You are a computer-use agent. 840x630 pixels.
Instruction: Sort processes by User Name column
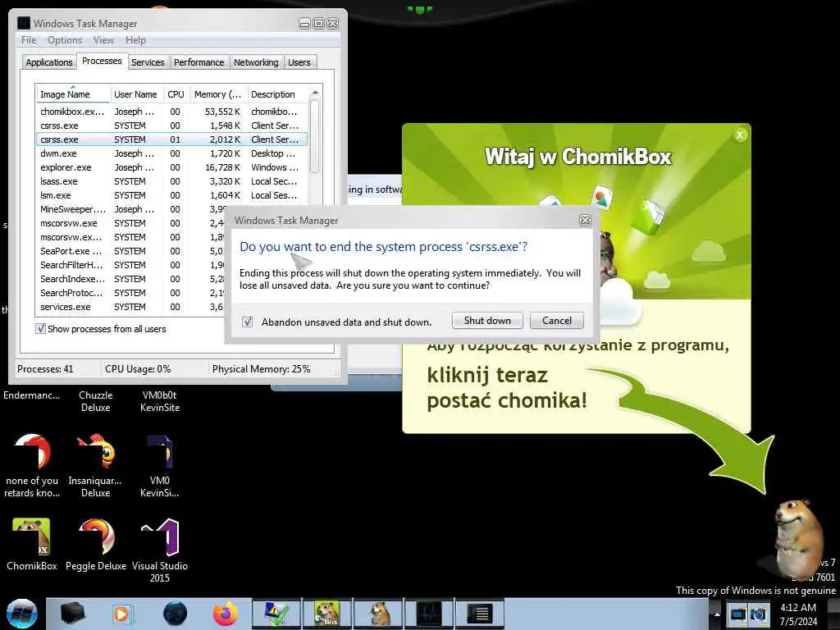click(x=136, y=94)
